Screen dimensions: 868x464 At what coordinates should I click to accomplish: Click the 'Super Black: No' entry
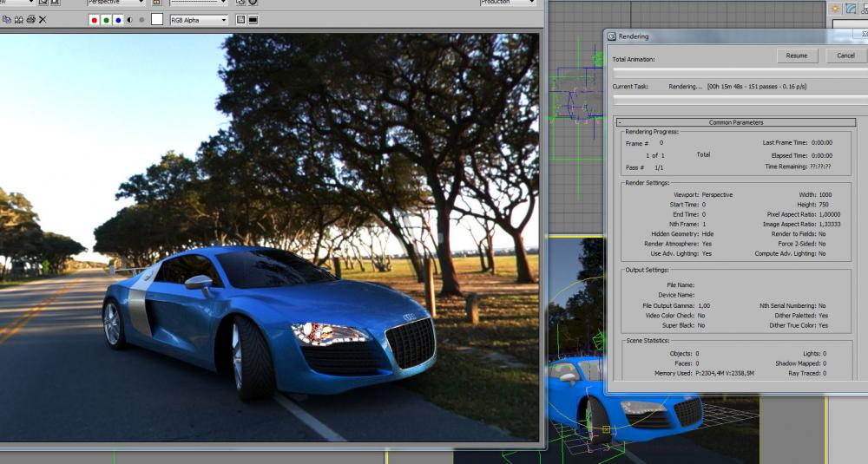coord(683,326)
